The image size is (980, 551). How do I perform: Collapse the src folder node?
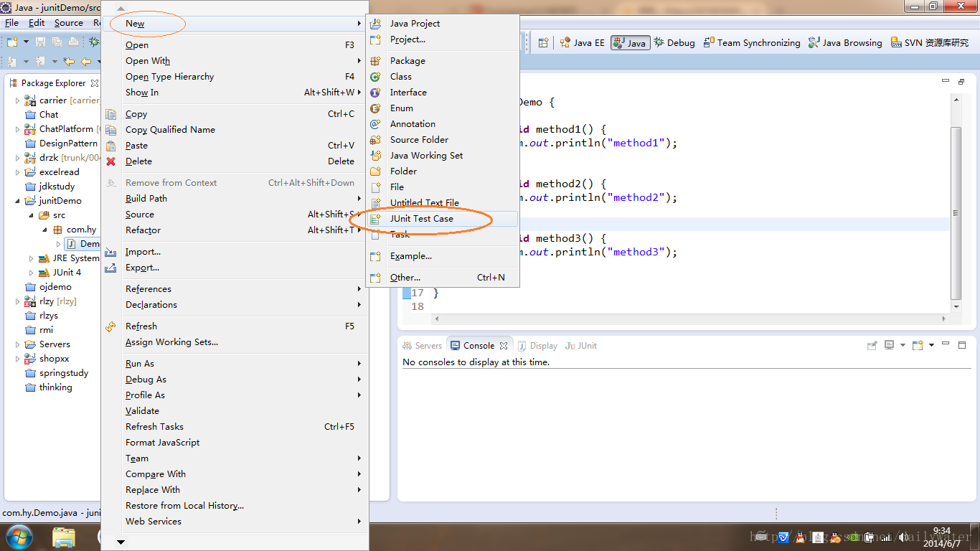tap(31, 215)
